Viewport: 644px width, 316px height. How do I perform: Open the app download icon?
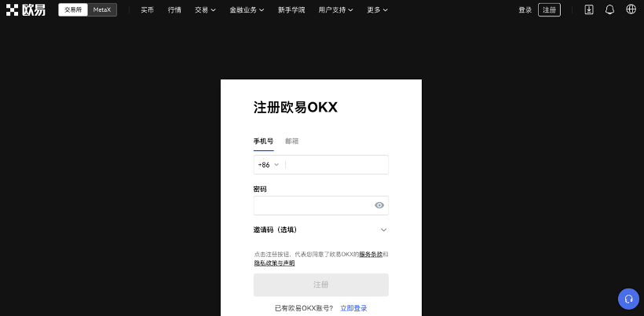(x=588, y=10)
